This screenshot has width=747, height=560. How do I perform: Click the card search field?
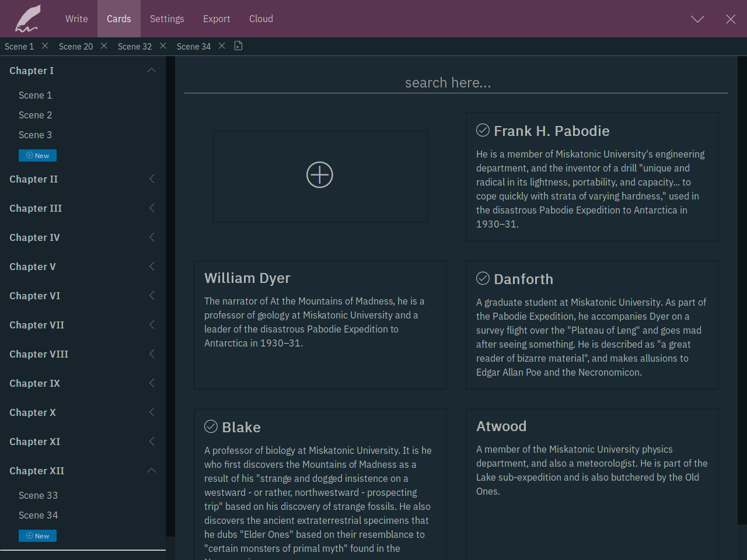(x=456, y=83)
